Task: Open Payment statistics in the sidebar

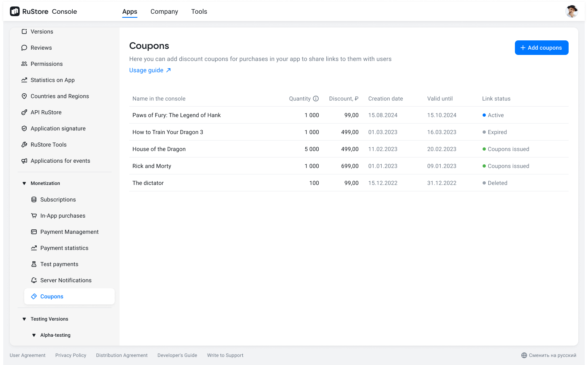Action: [x=64, y=248]
